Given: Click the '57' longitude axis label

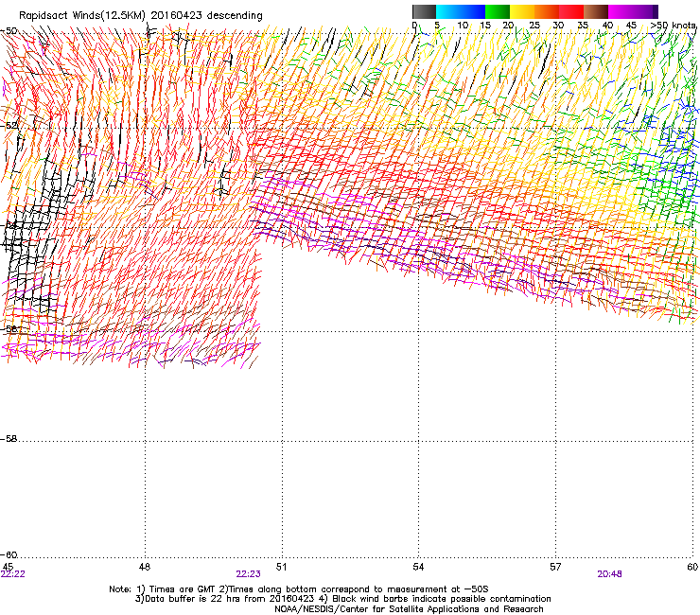Looking at the screenshot, I should click(x=555, y=567).
